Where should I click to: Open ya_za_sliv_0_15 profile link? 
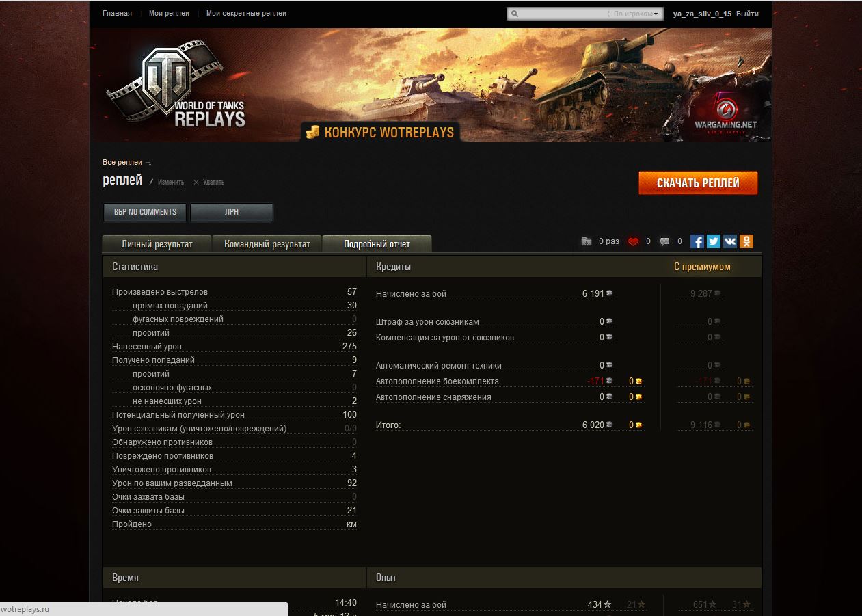(x=702, y=14)
